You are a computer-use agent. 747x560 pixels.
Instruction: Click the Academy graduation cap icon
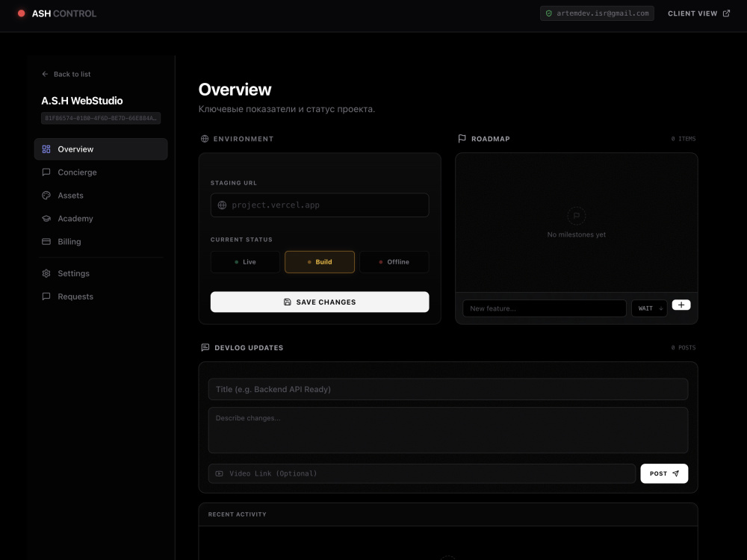[x=46, y=219]
